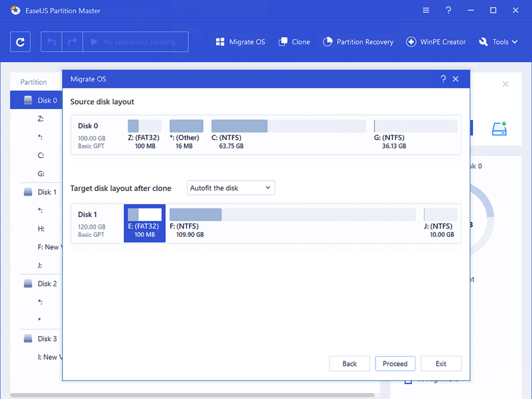Image resolution: width=532 pixels, height=399 pixels.
Task: Click the Target disk layout after clone label
Action: pyautogui.click(x=120, y=188)
